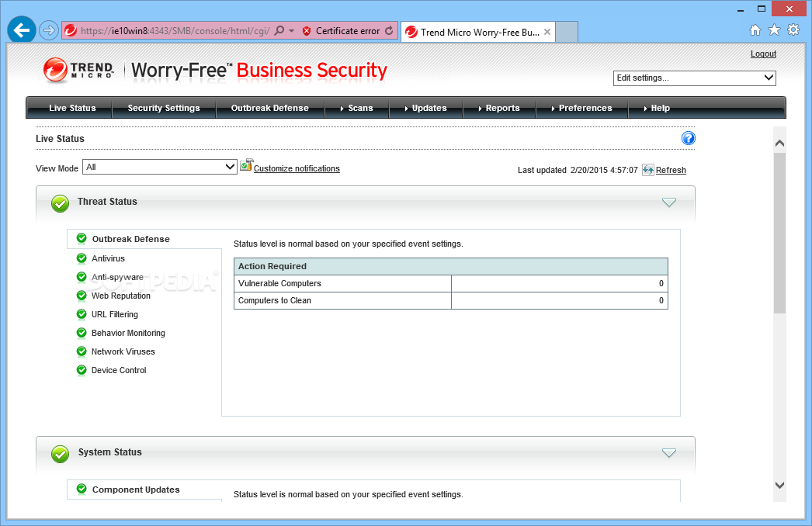
Task: Select Device Control in the threat list
Action: coord(119,370)
